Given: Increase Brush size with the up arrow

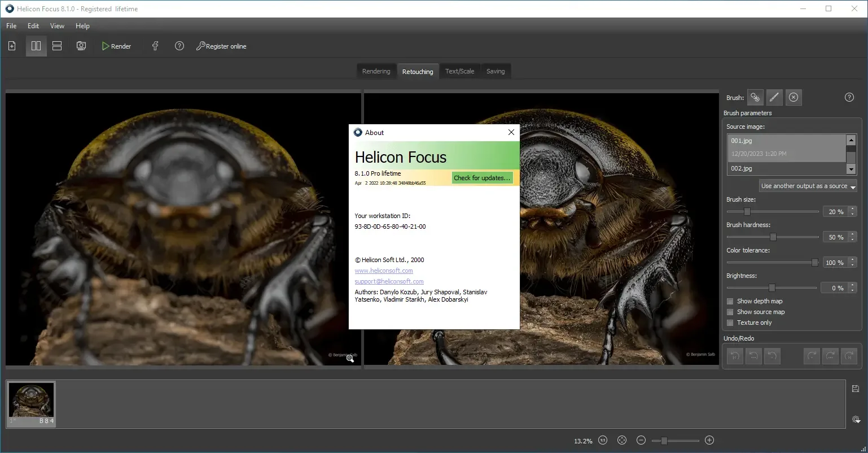Looking at the screenshot, I should 853,209.
